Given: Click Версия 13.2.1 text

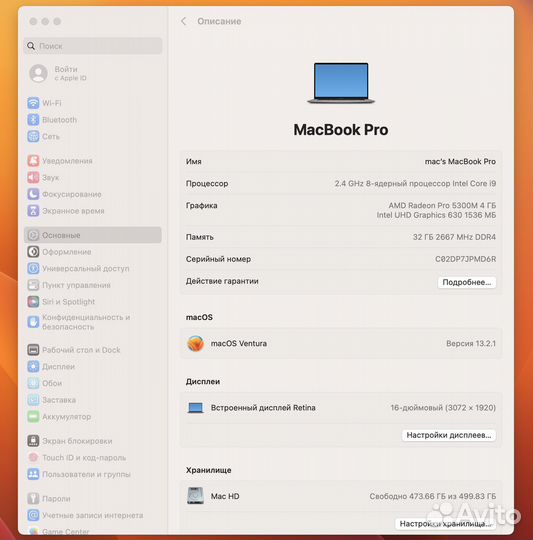Looking at the screenshot, I should pyautogui.click(x=471, y=343).
